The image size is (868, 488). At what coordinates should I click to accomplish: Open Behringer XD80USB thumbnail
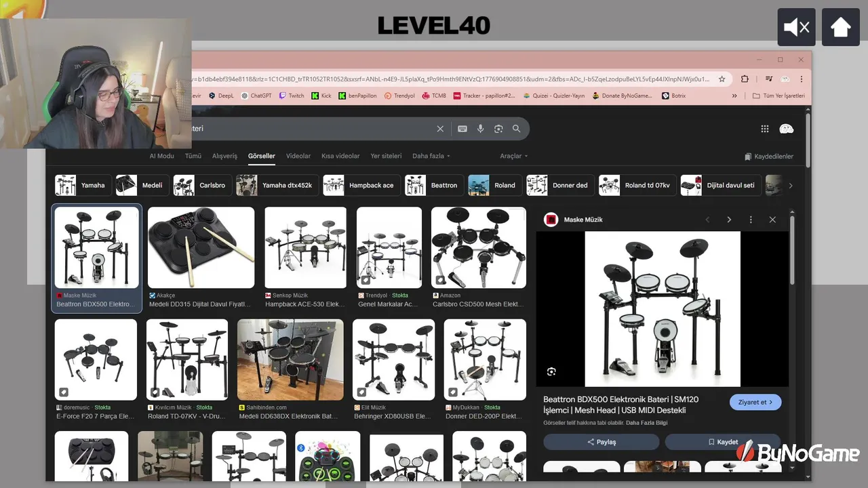pyautogui.click(x=394, y=359)
